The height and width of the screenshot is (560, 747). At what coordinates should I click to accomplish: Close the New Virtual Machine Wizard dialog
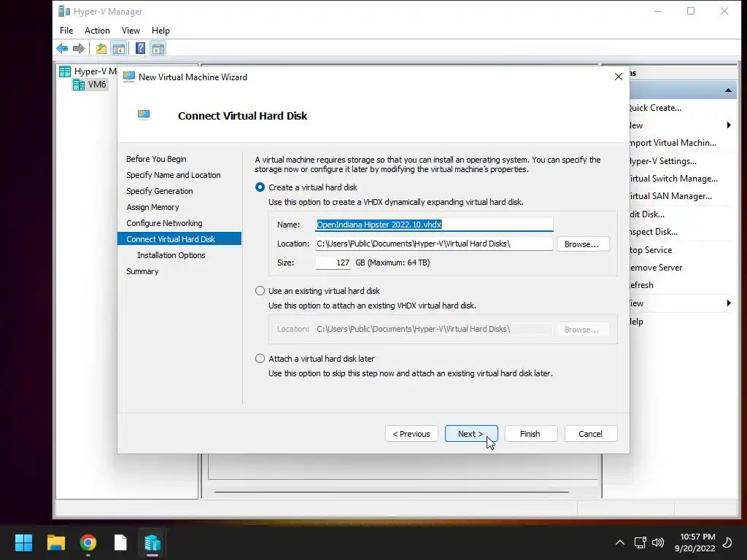(619, 77)
